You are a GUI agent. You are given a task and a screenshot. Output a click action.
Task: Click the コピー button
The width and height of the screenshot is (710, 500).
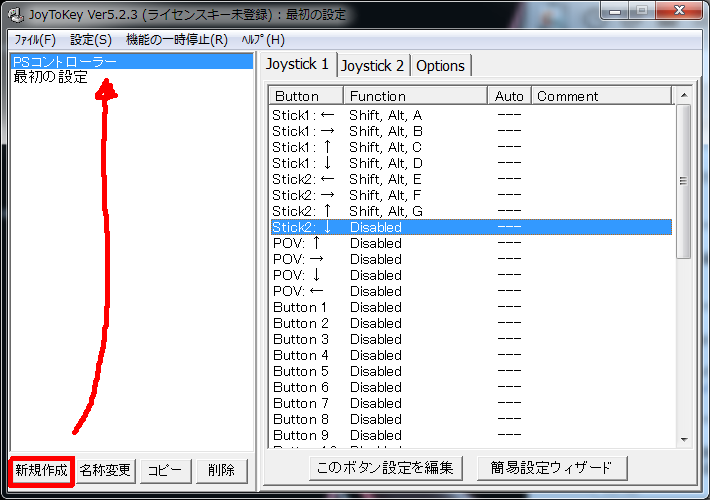[x=165, y=471]
